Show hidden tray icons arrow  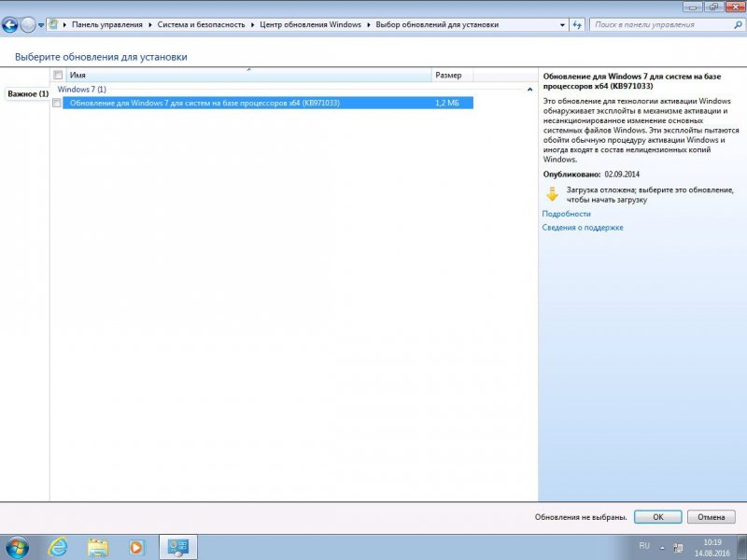(662, 548)
